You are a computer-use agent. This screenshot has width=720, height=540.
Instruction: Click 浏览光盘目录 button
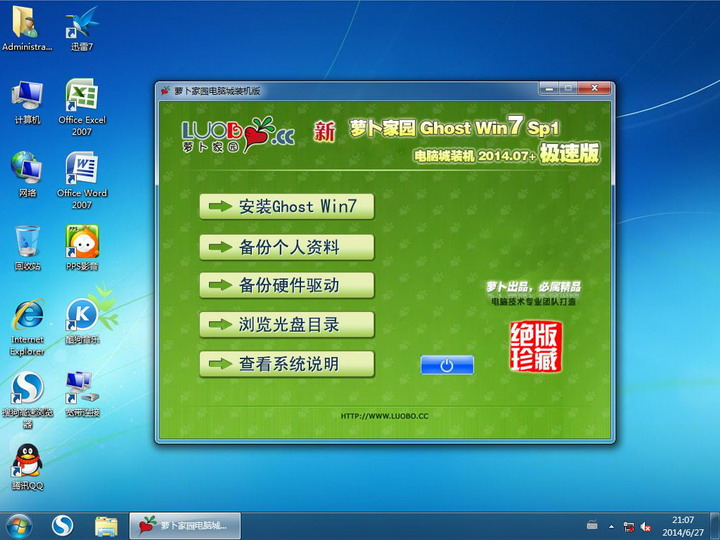[287, 325]
